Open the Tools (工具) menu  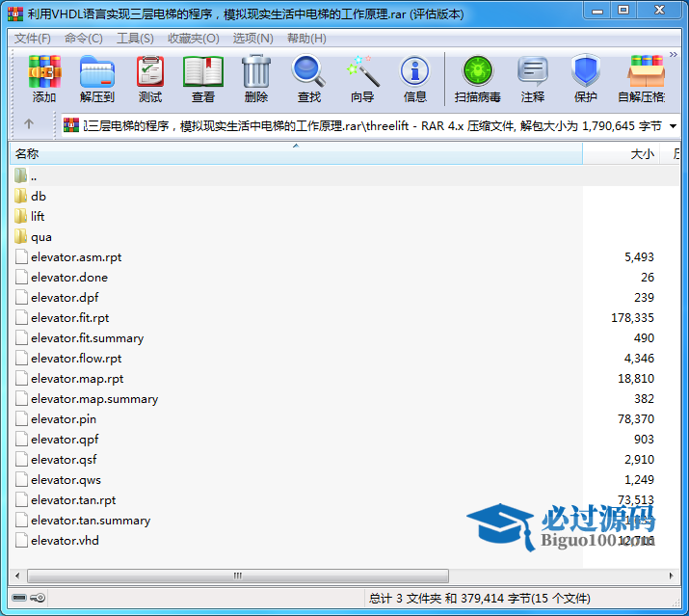click(135, 39)
